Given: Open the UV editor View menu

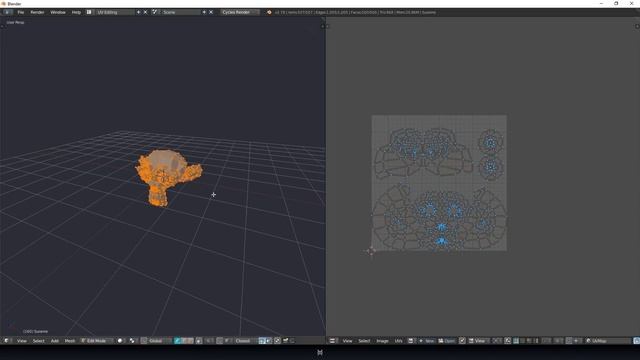Looking at the screenshot, I should pos(347,341).
